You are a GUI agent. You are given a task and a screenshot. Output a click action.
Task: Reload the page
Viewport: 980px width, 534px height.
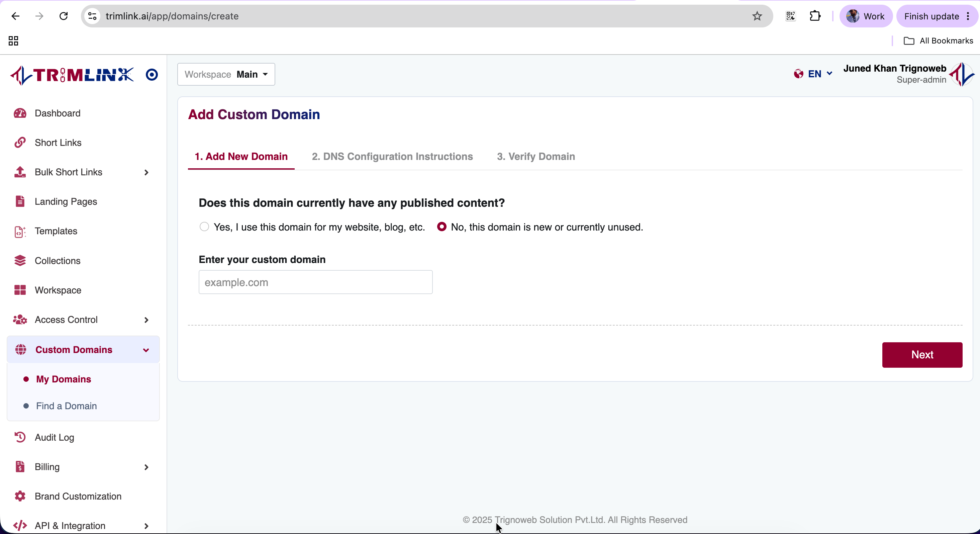point(64,16)
